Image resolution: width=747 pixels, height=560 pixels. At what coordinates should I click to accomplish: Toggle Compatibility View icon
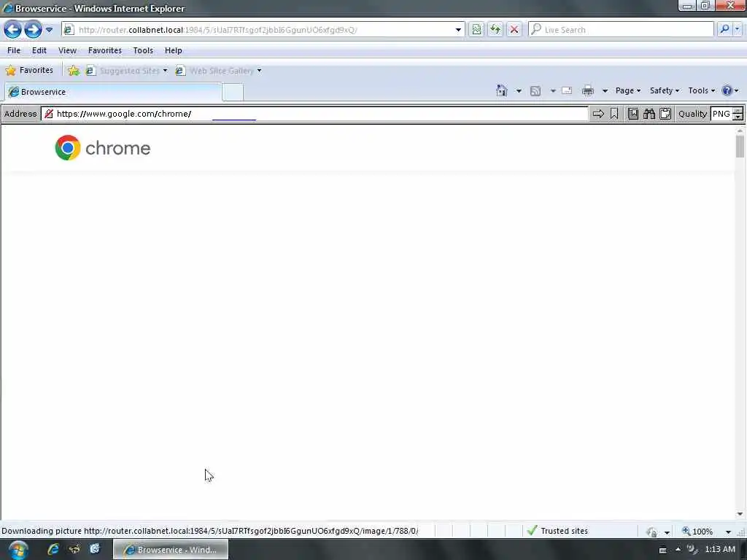click(x=476, y=29)
